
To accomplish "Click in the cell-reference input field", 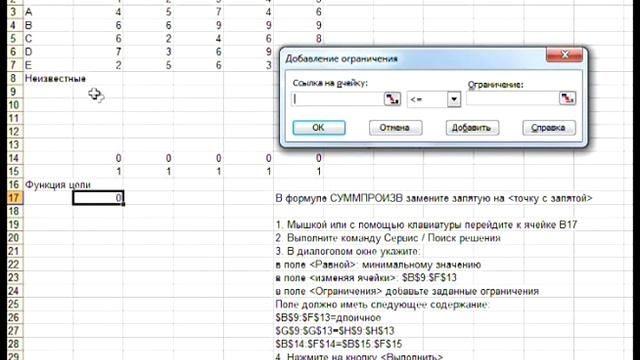I will [338, 99].
